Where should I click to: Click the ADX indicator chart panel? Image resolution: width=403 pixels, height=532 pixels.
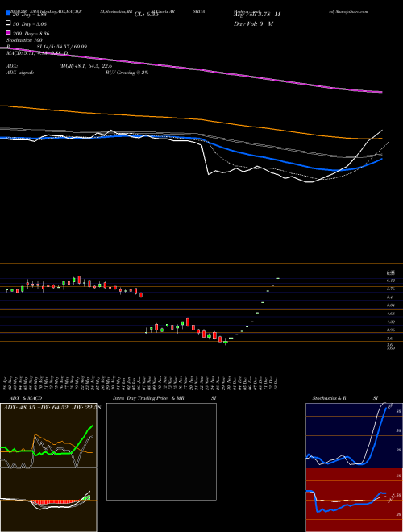coord(48,435)
